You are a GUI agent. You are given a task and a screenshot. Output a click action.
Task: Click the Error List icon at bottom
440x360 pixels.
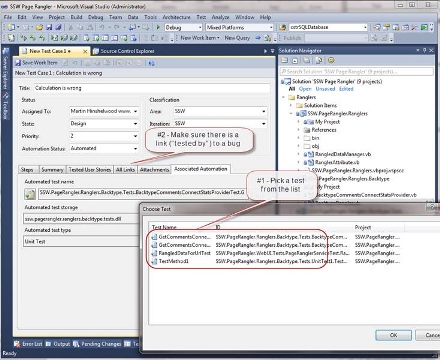[17, 344]
